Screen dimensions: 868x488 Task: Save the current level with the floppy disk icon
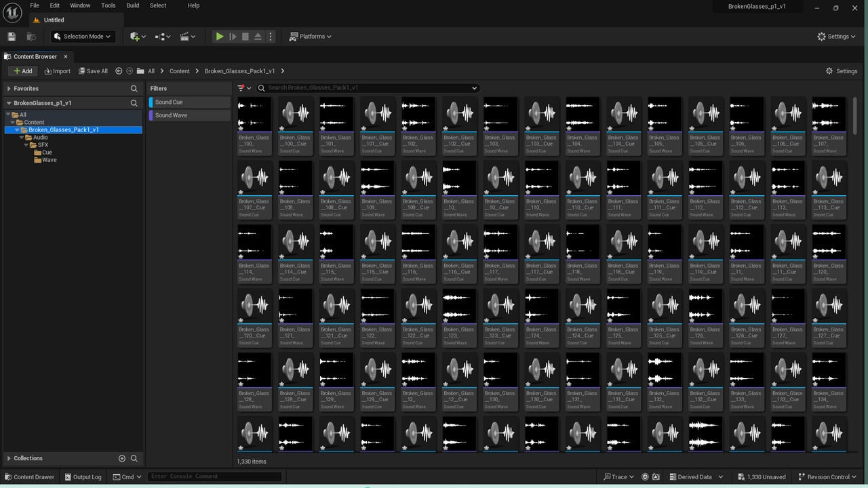pyautogui.click(x=12, y=37)
